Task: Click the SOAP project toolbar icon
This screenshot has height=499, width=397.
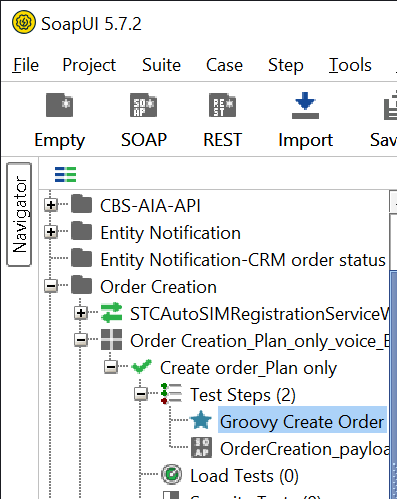Action: [143, 105]
